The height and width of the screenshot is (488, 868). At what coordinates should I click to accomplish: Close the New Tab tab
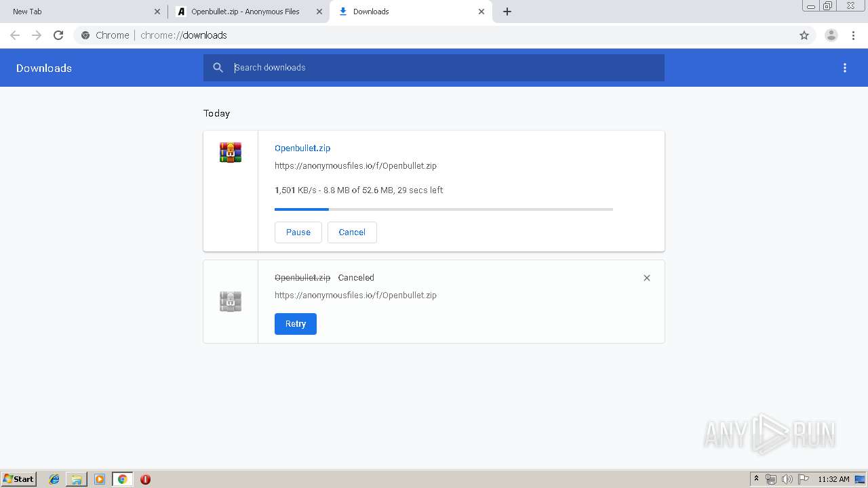[157, 12]
